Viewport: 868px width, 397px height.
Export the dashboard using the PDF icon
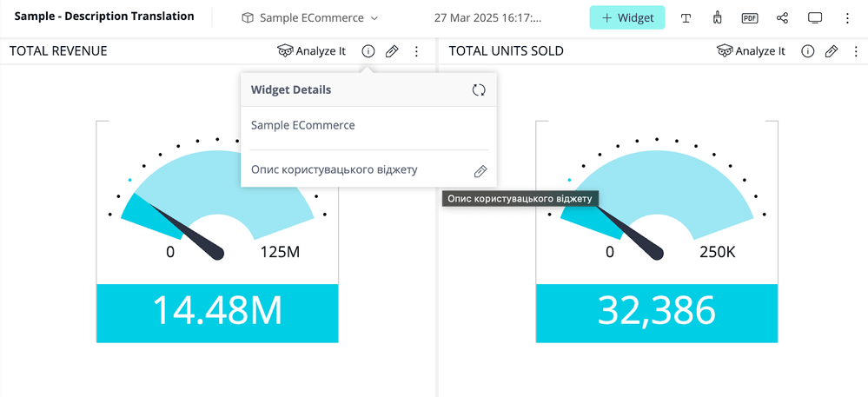click(x=749, y=17)
